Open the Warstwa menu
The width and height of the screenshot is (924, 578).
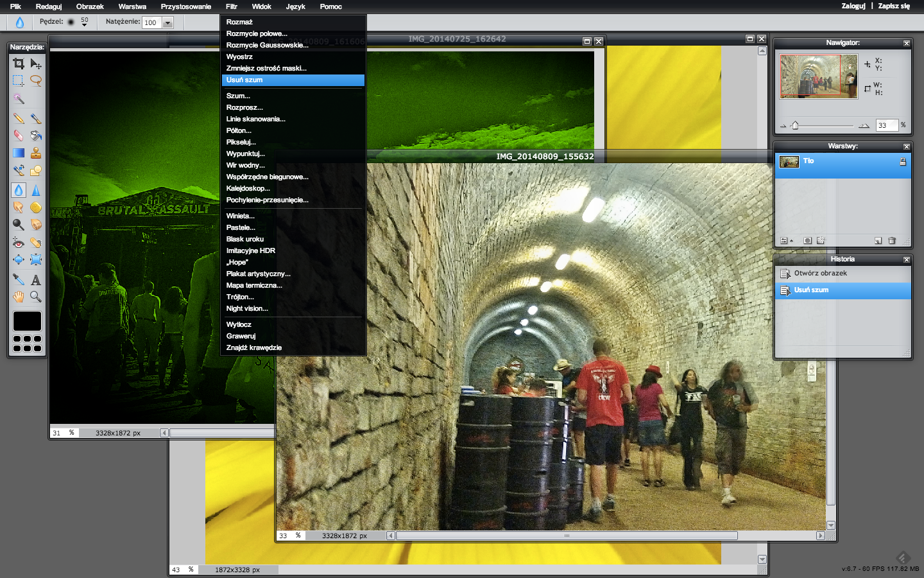(x=132, y=6)
